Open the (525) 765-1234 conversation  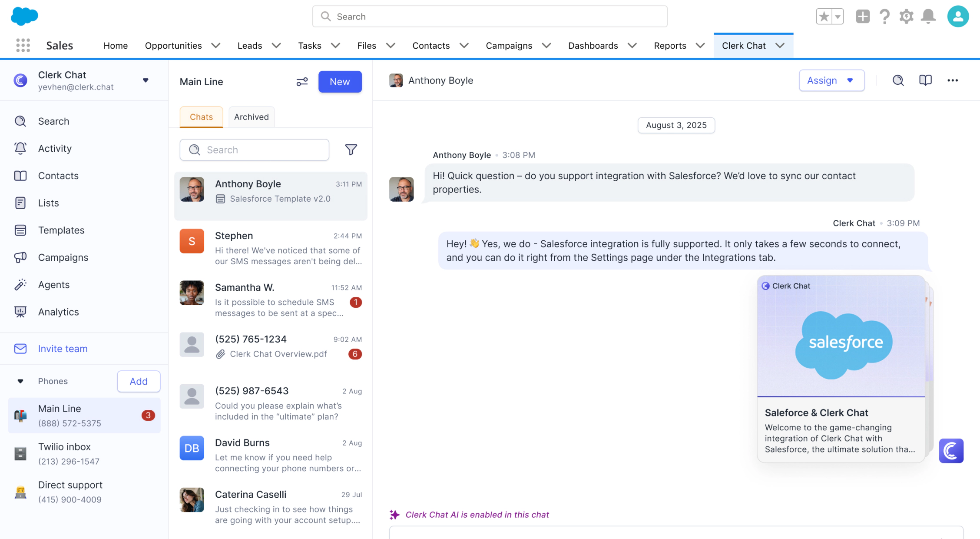(271, 351)
